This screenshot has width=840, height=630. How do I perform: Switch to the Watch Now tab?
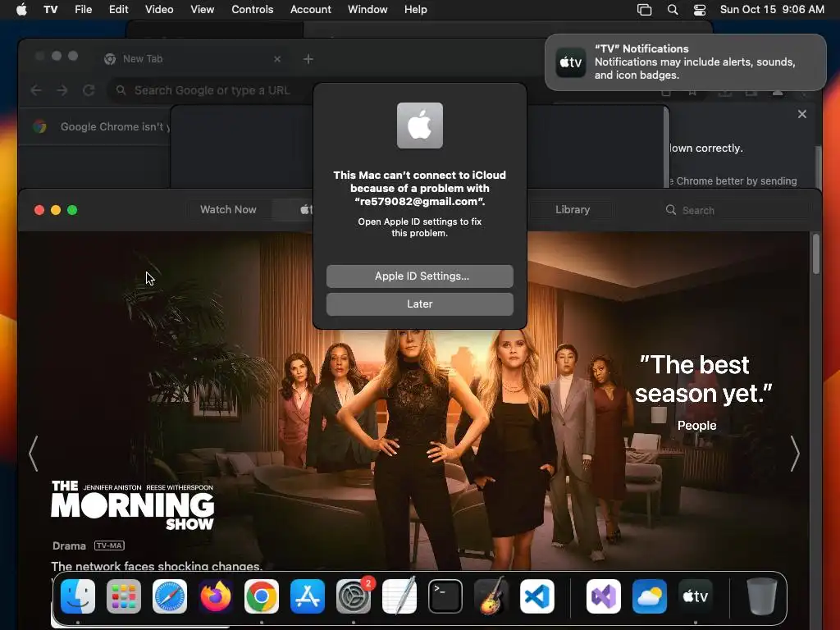point(228,209)
